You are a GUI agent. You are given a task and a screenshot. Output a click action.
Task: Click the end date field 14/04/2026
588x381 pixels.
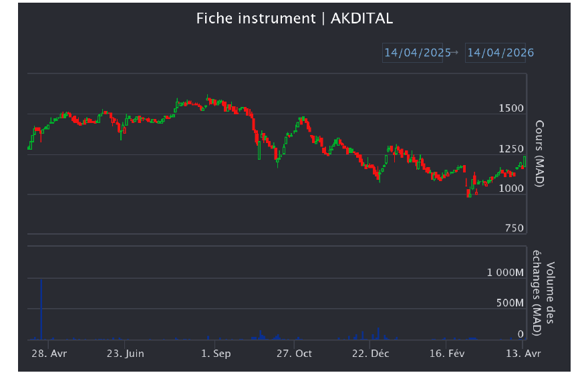point(495,53)
